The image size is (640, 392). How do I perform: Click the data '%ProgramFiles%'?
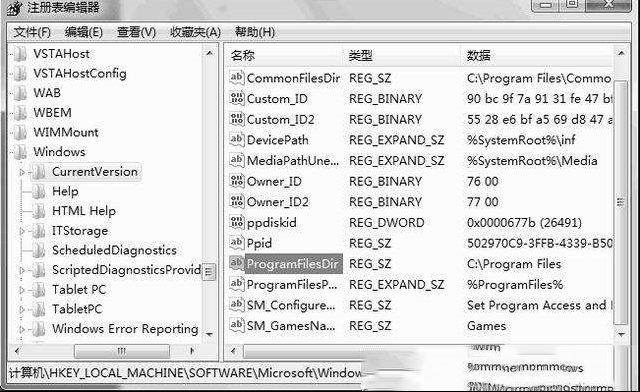(515, 285)
